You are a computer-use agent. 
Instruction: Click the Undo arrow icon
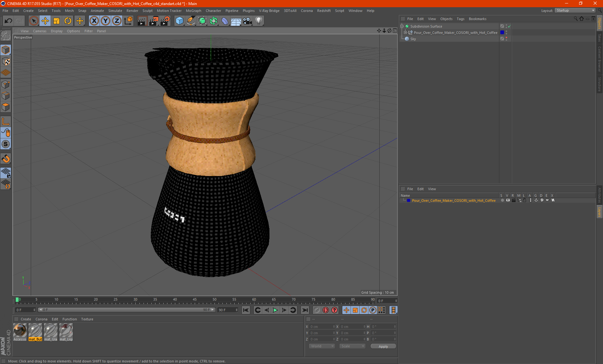click(8, 21)
